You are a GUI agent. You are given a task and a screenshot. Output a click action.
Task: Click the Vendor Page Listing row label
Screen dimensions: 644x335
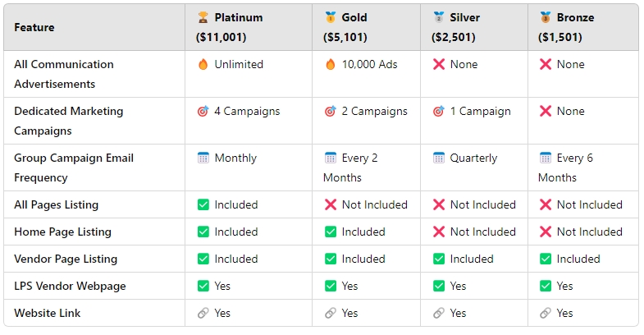tap(66, 259)
